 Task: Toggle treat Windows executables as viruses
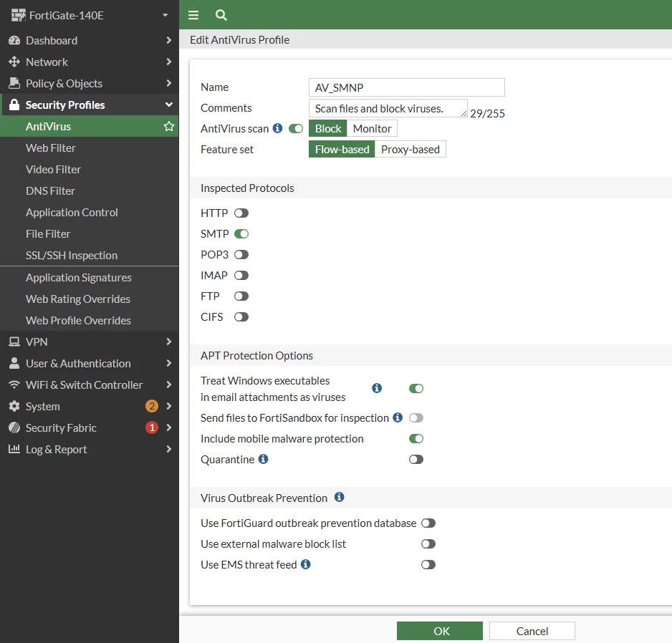[416, 389]
